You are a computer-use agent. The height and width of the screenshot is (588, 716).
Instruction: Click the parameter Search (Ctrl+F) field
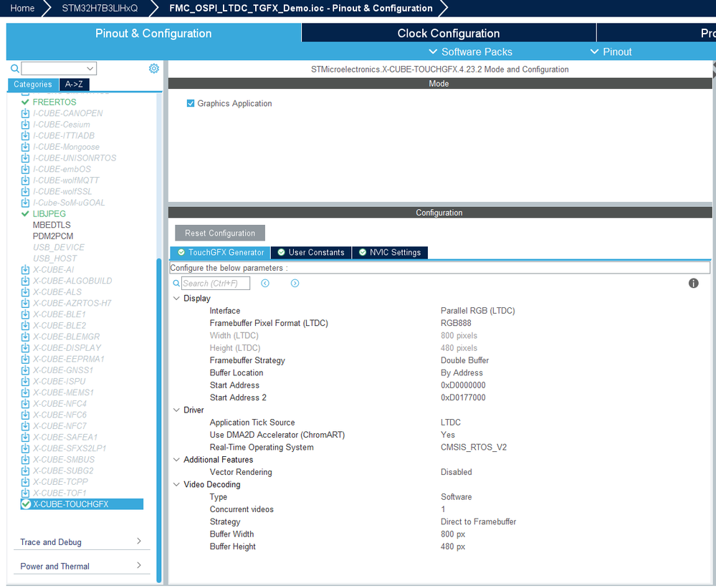click(216, 284)
